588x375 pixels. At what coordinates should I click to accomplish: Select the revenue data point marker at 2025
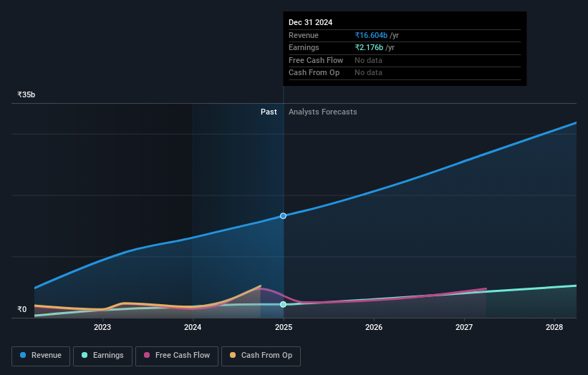[x=283, y=216]
